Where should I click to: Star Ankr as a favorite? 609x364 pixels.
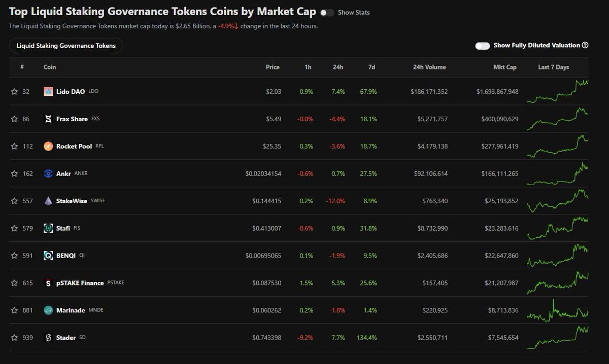[14, 174]
